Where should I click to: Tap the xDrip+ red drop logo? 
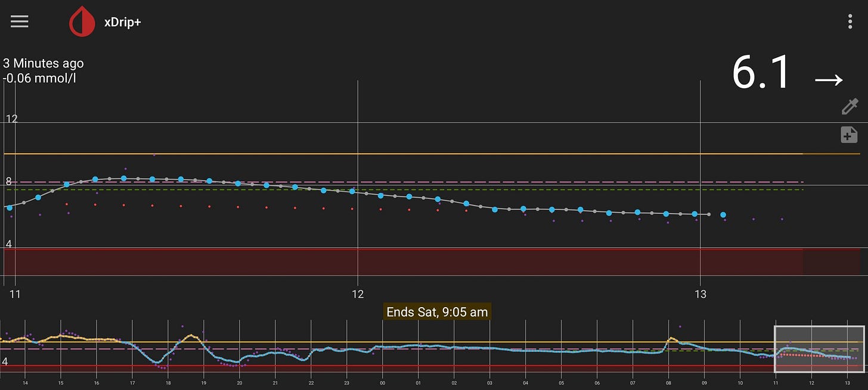82,22
